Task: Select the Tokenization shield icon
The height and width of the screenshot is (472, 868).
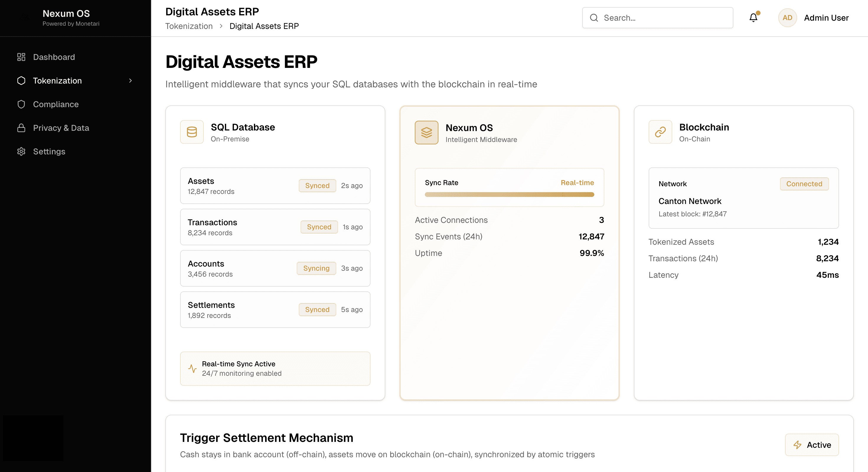Action: 21,81
